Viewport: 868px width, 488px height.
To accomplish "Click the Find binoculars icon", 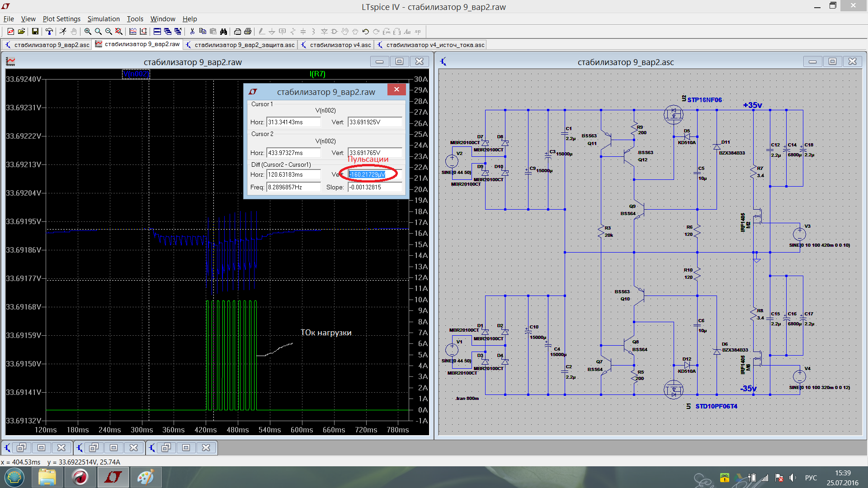I will [223, 32].
